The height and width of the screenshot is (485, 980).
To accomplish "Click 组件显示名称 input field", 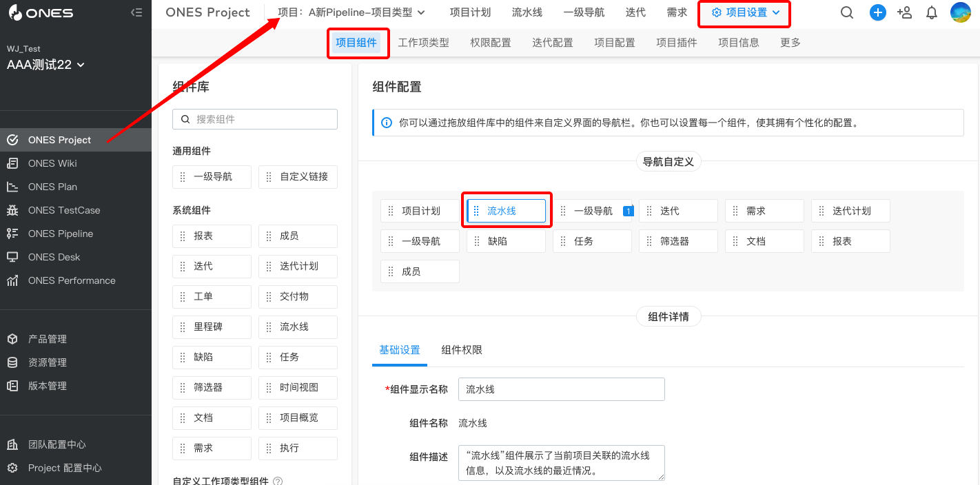I will (x=562, y=389).
